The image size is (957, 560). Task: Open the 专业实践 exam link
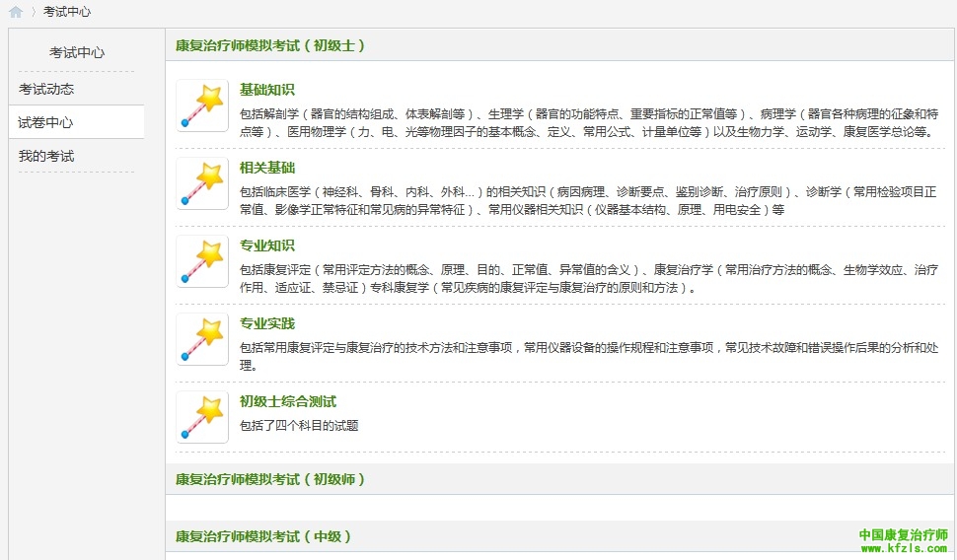click(266, 323)
